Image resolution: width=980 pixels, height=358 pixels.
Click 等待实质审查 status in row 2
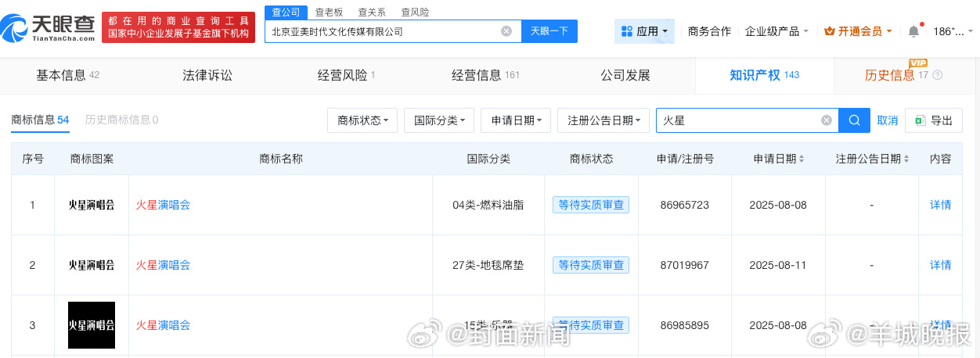[591, 265]
